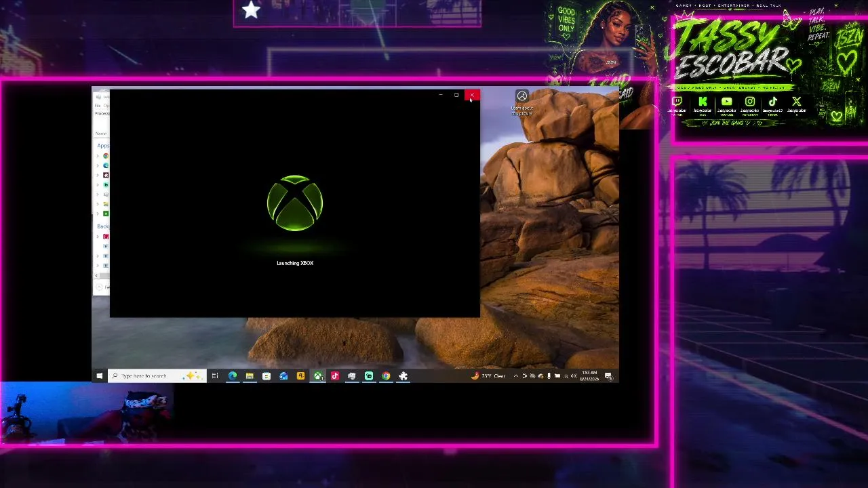The image size is (868, 488).
Task: Open Microsoft Store from the taskbar
Action: click(x=267, y=376)
